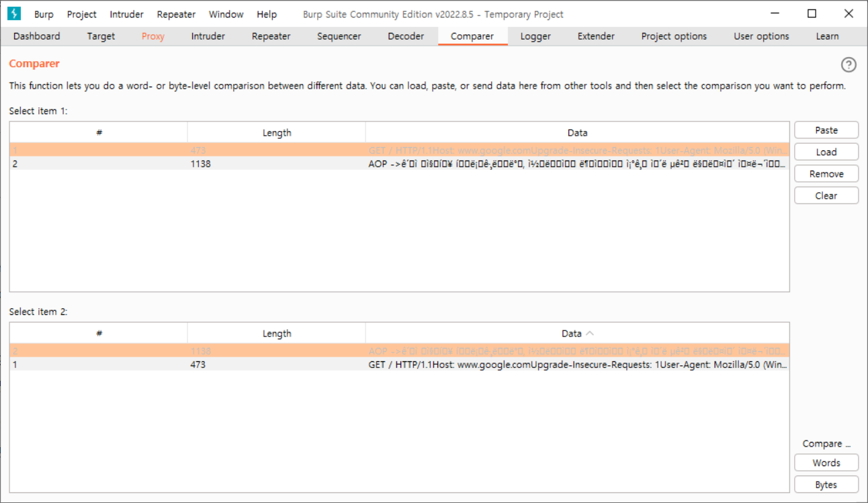This screenshot has width=868, height=503.
Task: Compare items by Bytes
Action: pyautogui.click(x=826, y=484)
